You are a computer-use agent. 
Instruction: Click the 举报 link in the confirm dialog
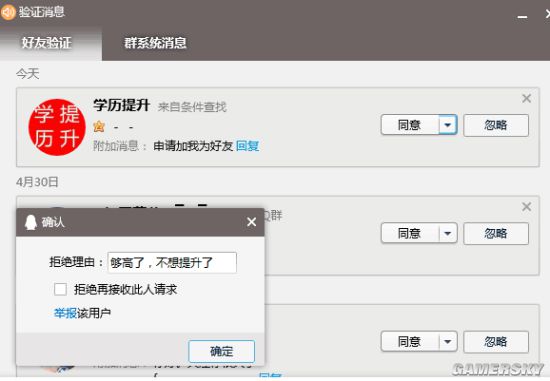65,313
